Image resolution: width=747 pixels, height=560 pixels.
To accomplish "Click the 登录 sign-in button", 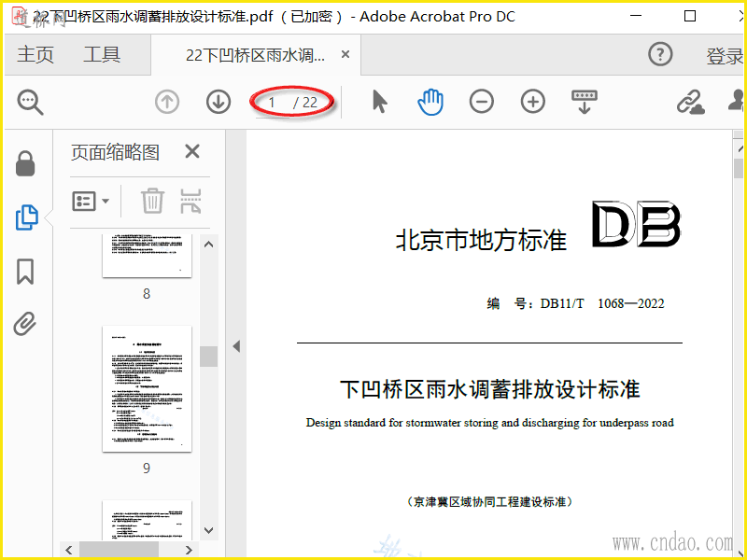I will click(725, 56).
